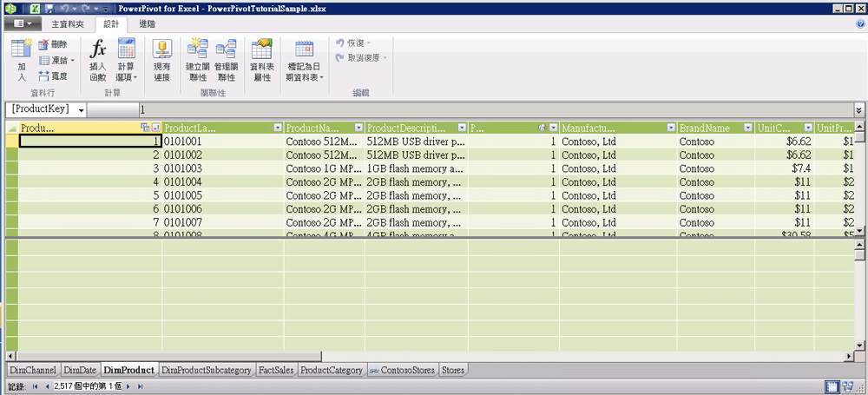Switch to data grid view icon
Viewport: 868px width, 395px height.
click(x=832, y=386)
